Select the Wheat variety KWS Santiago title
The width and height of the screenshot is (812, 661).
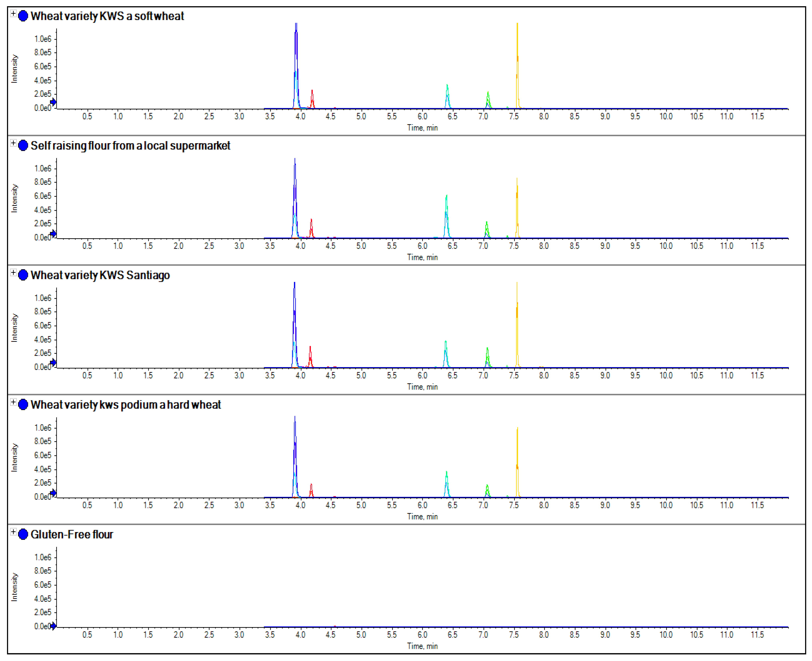coord(100,275)
